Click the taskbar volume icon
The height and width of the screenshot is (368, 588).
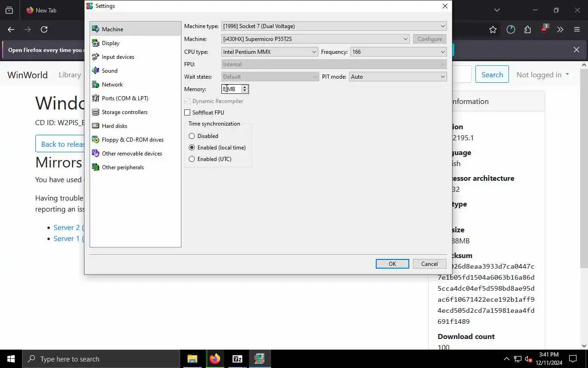pos(528,359)
